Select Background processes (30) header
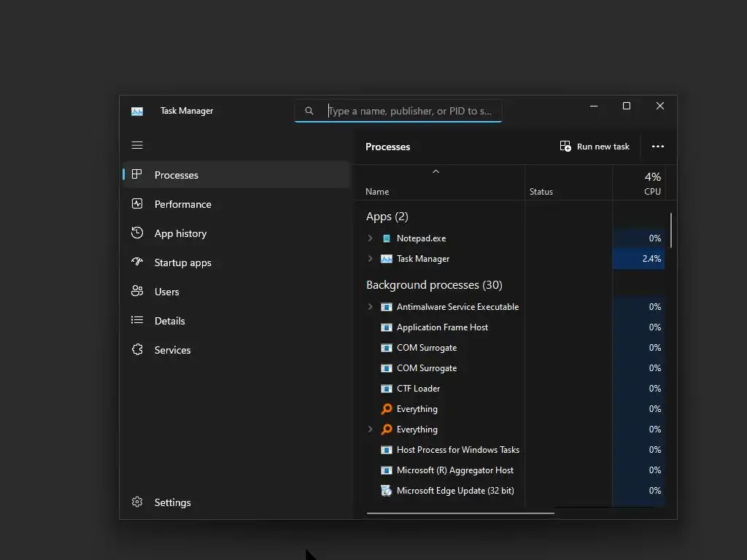This screenshot has width=747, height=560. click(x=434, y=285)
